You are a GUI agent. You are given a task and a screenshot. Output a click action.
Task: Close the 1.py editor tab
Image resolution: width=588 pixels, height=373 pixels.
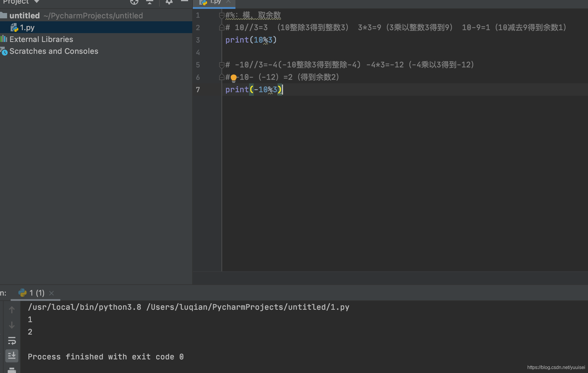228,1
